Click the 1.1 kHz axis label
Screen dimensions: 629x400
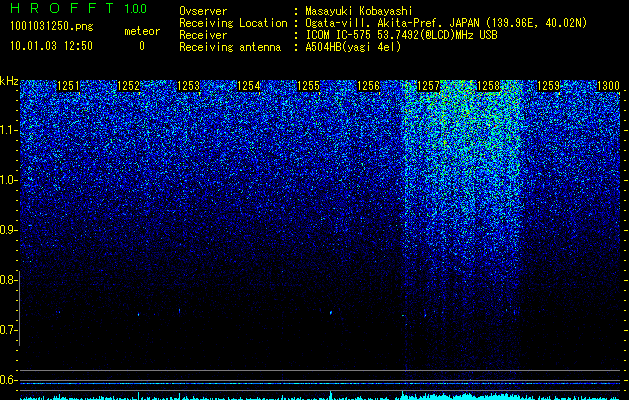point(9,130)
